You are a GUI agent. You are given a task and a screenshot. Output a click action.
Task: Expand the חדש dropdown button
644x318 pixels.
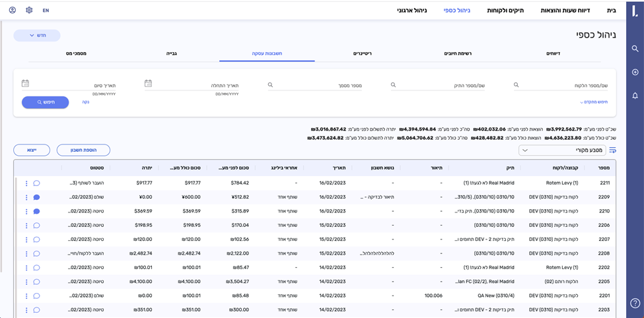point(36,36)
